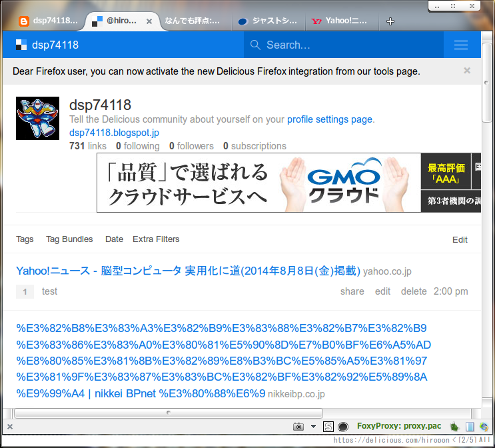Image resolution: width=495 pixels, height=448 pixels.
Task: Open the Yahoo!ニュース 脳型コンピュータ bookmark
Action: [x=188, y=271]
